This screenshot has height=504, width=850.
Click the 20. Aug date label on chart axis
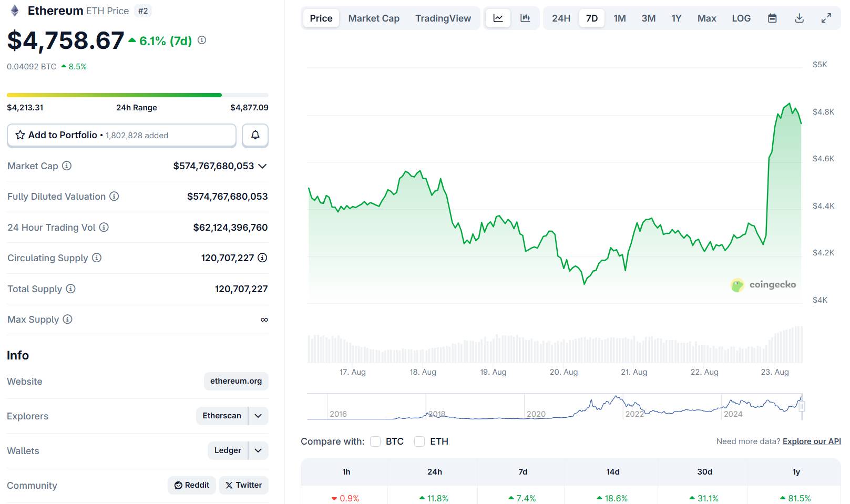[x=564, y=372]
